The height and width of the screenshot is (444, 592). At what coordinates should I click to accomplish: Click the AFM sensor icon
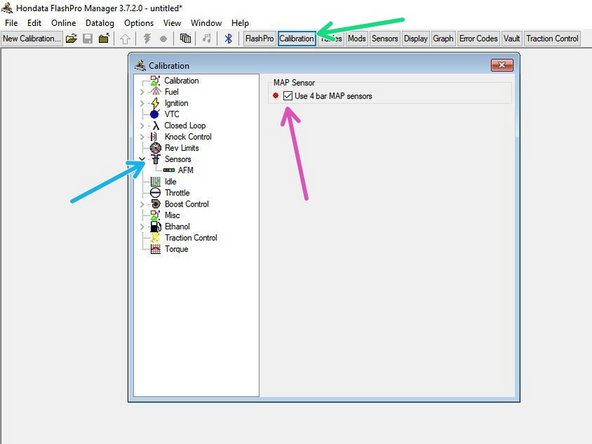tap(169, 170)
